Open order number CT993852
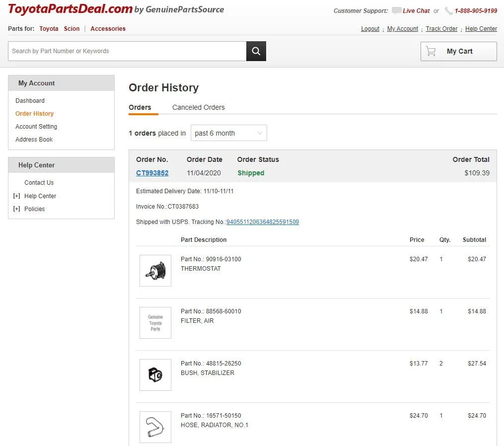 pos(152,173)
